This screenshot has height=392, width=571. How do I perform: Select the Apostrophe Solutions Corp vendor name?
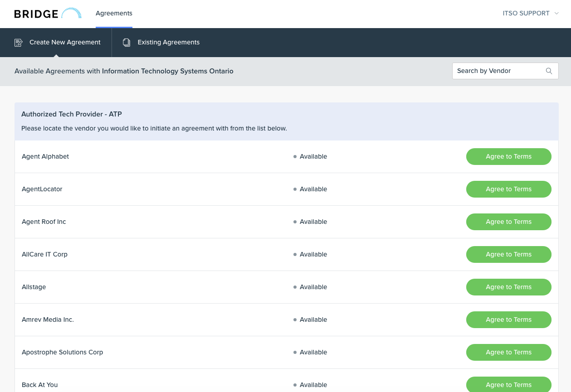pos(63,353)
